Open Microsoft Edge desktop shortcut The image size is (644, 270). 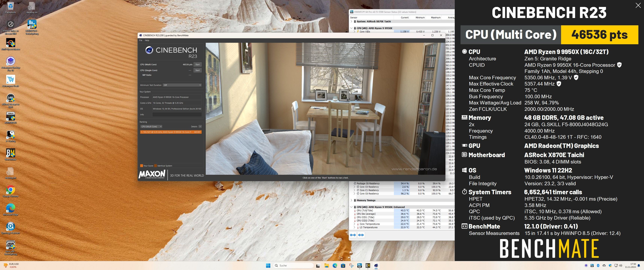10,210
